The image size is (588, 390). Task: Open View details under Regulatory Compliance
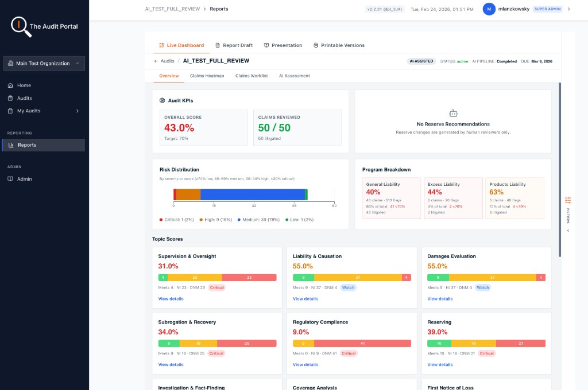click(x=305, y=364)
